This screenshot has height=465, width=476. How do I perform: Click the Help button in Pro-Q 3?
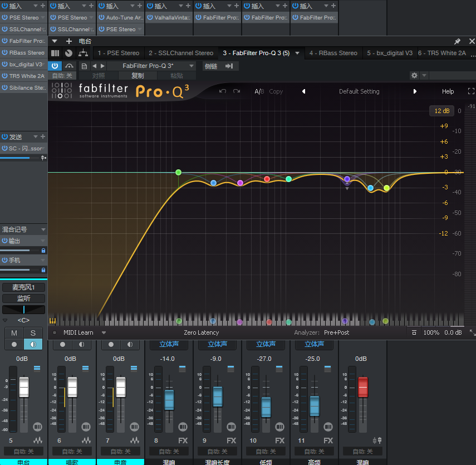(448, 91)
